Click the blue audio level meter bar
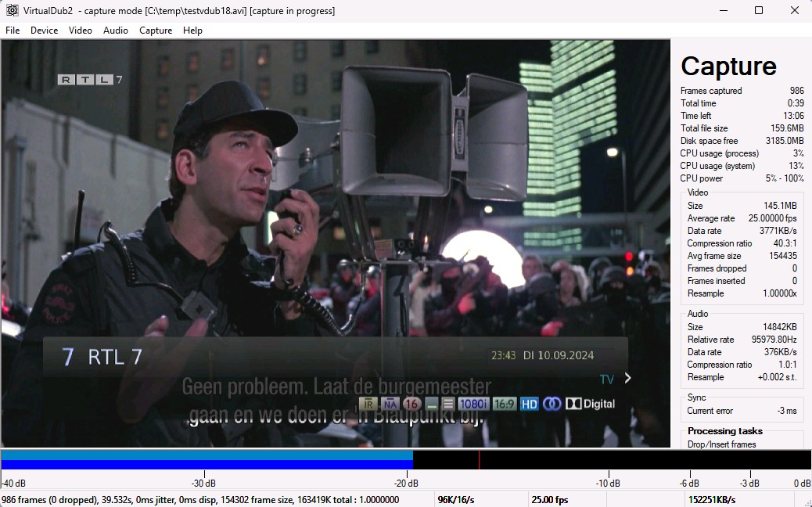This screenshot has width=812, height=507. click(x=207, y=460)
